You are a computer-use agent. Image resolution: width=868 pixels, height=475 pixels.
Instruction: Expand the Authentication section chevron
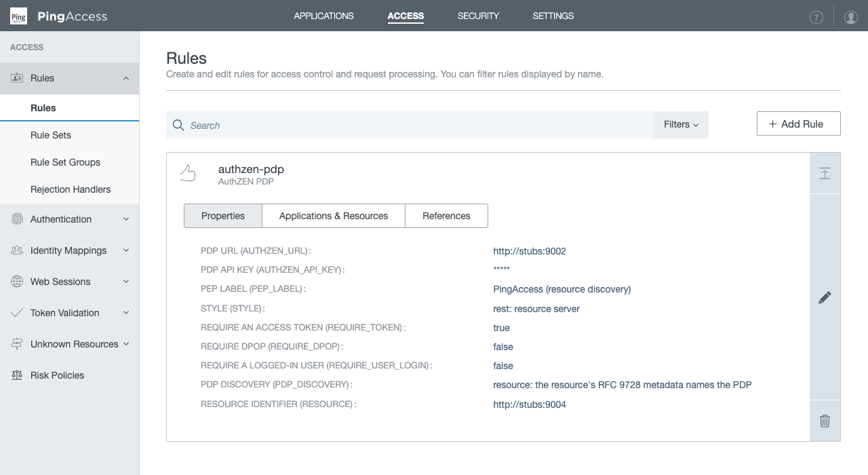pyautogui.click(x=126, y=219)
